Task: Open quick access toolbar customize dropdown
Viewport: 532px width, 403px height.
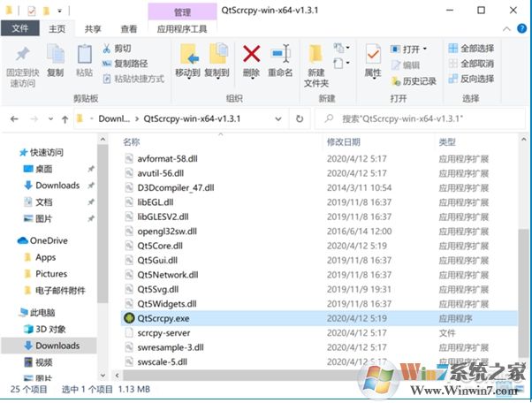Action: [x=60, y=11]
